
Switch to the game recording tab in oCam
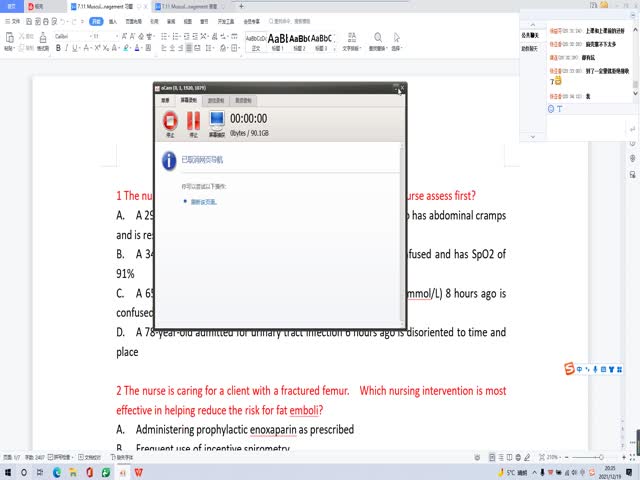[214, 100]
